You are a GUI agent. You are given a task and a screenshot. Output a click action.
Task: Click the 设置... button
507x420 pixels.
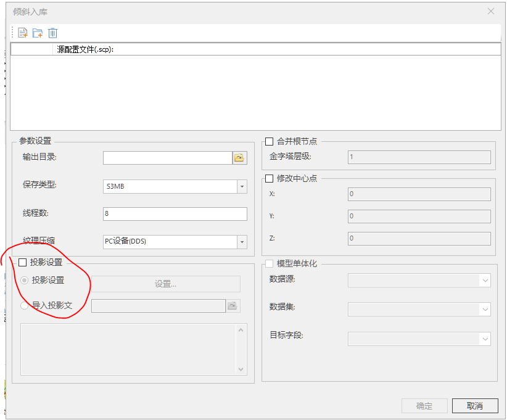(x=166, y=284)
